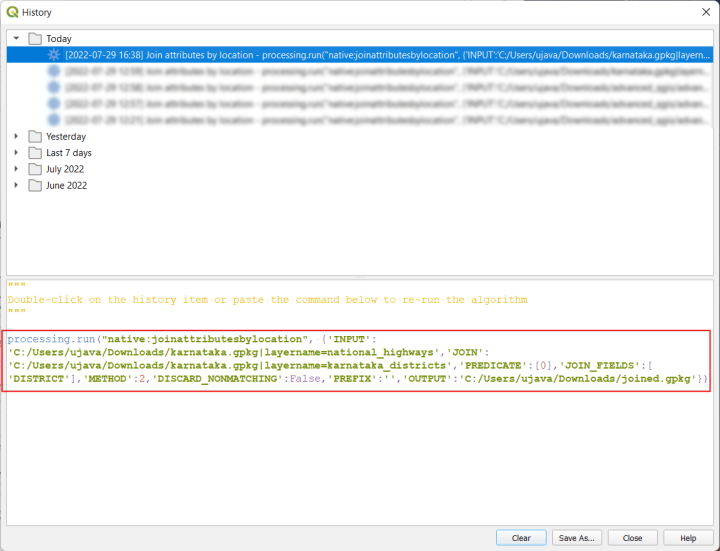Close the History window with X
The image size is (720, 551).
(706, 12)
